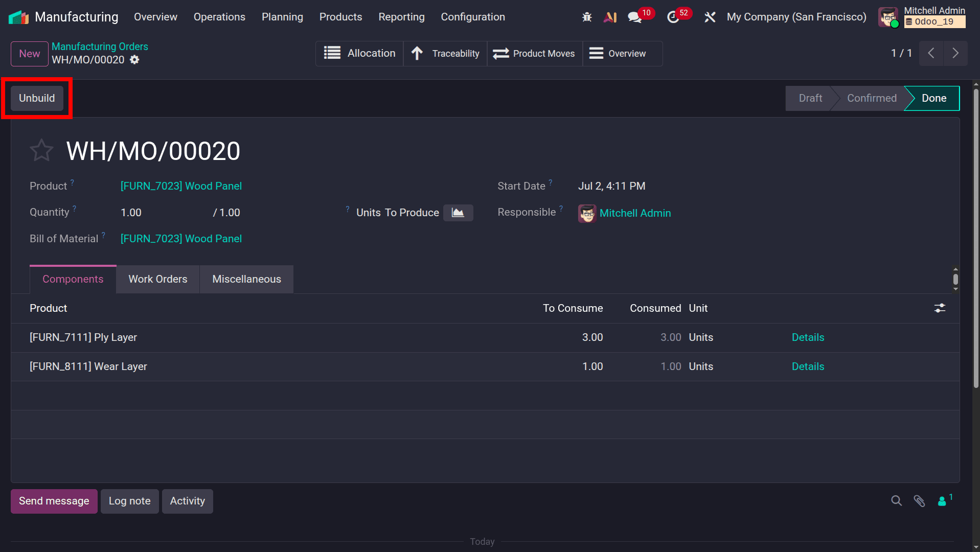980x552 pixels.
Task: Click the Log note button
Action: (x=129, y=501)
